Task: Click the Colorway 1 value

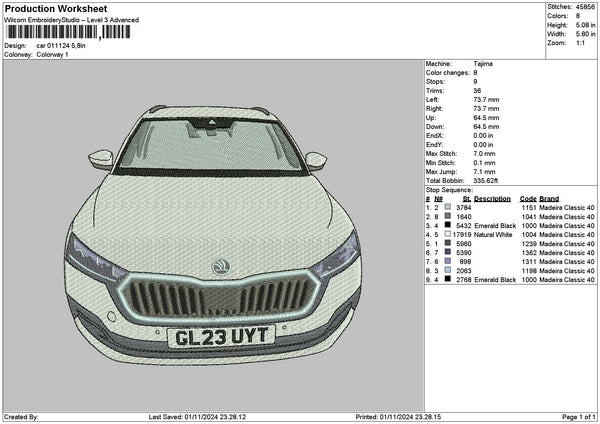Action: [x=52, y=55]
